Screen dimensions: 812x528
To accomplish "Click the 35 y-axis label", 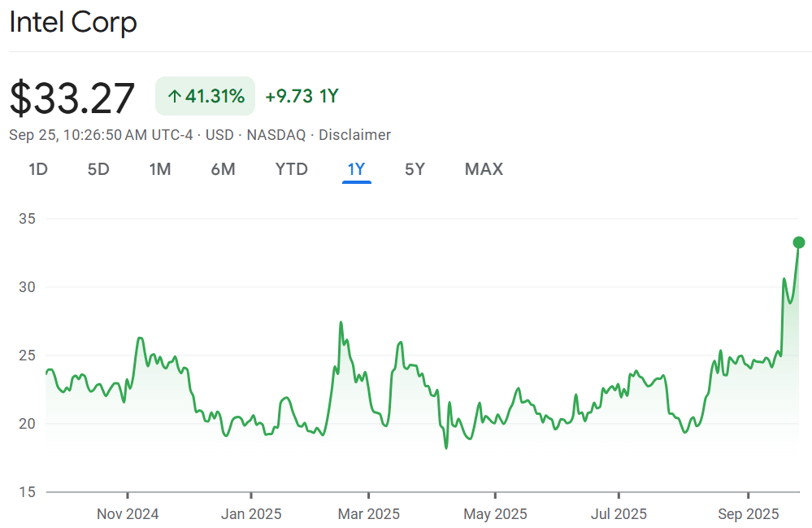I will pos(27,219).
